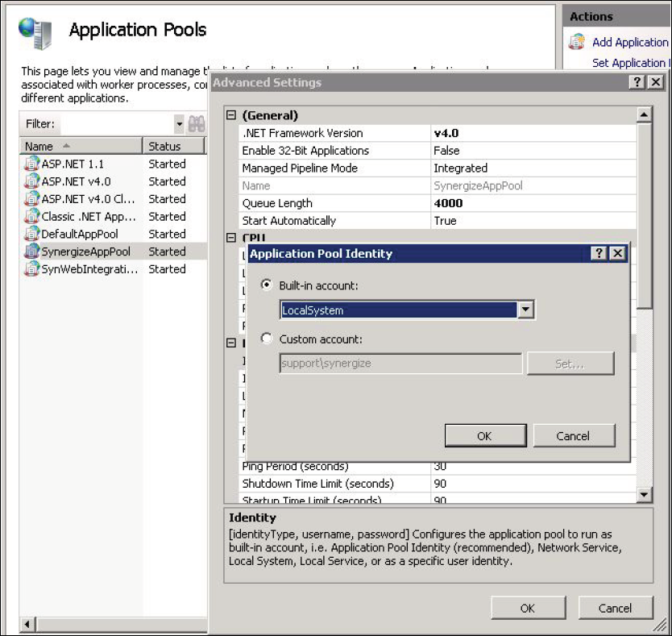Screen dimensions: 672x636
Task: Select the Enable 32-Bit Applications row
Action: [x=438, y=151]
